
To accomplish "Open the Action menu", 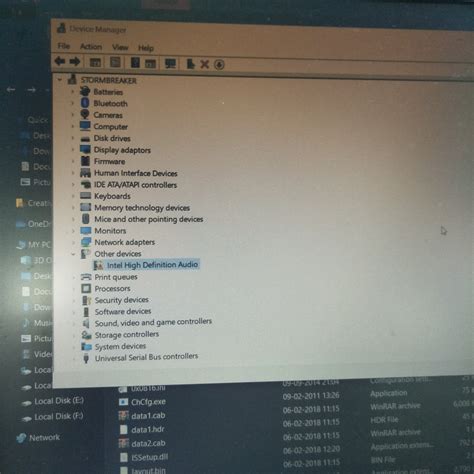I will pos(91,47).
